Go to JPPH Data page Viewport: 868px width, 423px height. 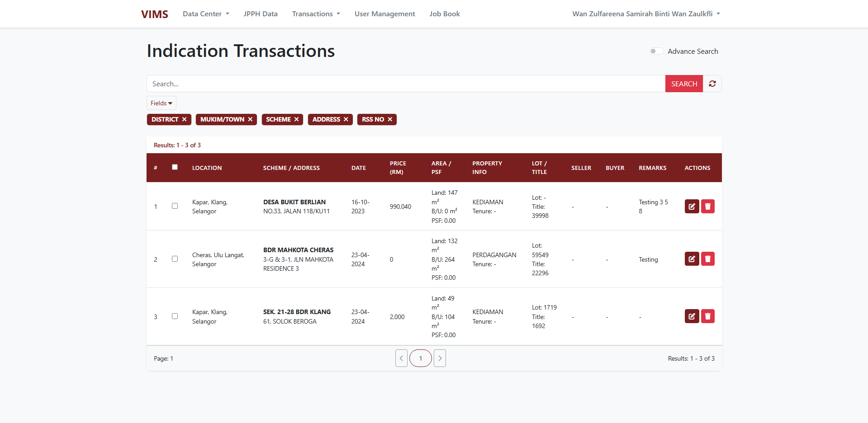pos(261,14)
